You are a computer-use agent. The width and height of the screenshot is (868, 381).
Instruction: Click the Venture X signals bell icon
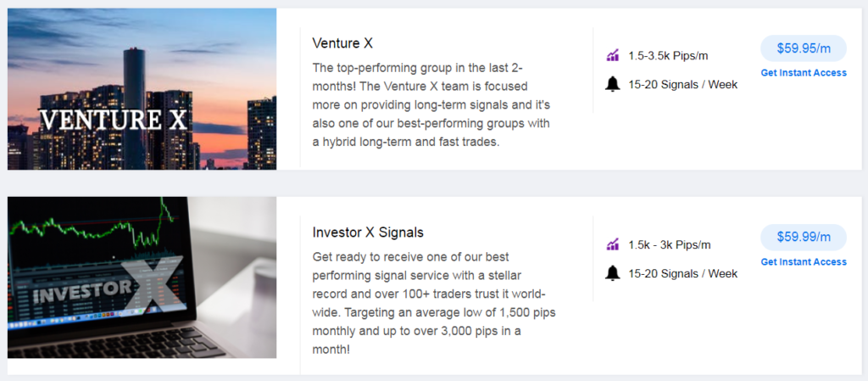tap(612, 85)
